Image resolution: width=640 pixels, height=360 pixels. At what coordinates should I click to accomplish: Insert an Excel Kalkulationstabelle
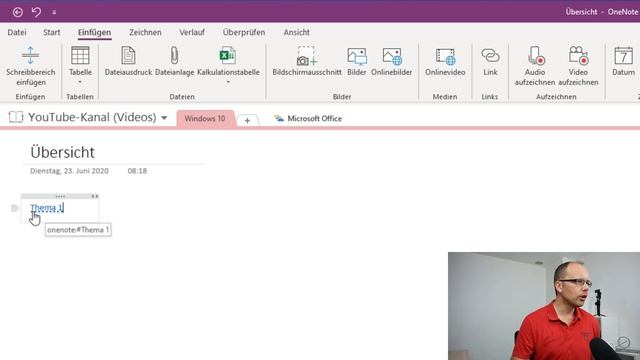228,61
